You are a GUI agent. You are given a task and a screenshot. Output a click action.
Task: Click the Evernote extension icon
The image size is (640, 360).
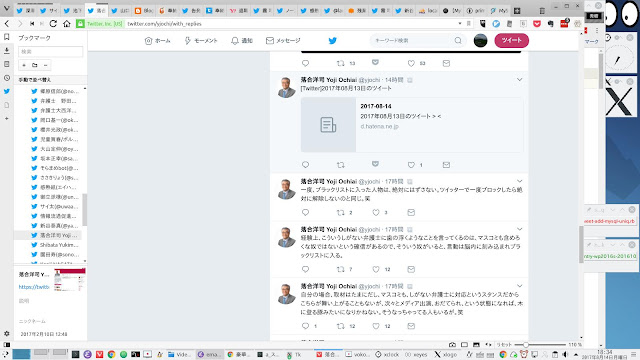tap(550, 24)
